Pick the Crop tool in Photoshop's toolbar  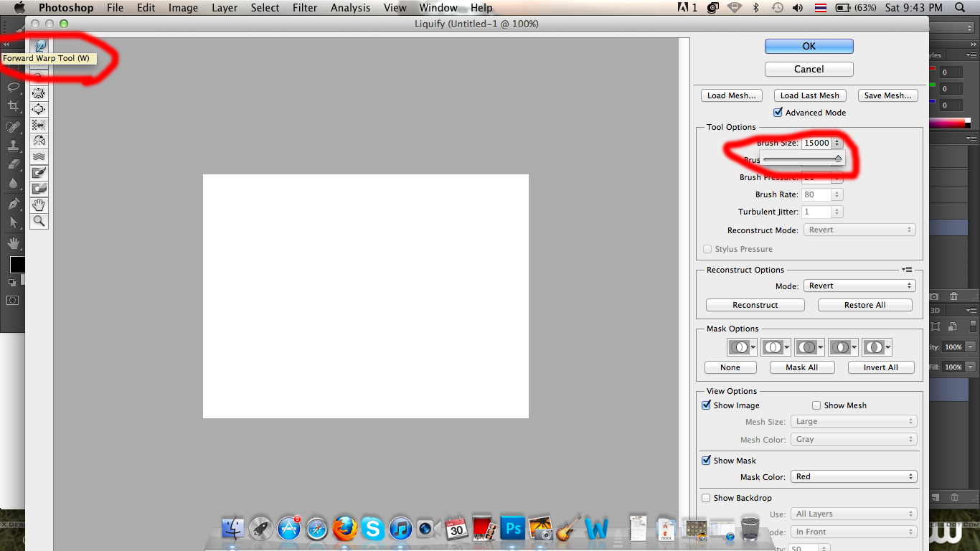13,106
